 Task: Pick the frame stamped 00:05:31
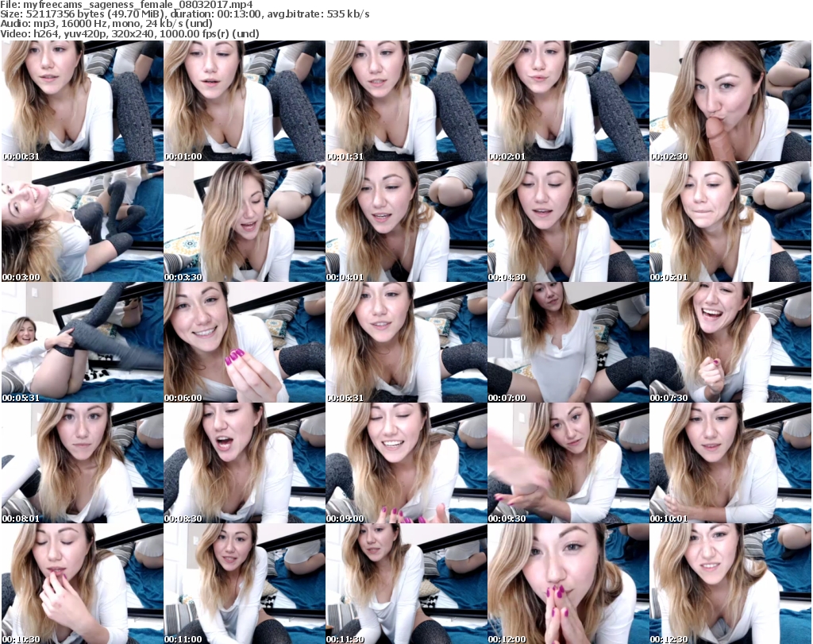point(83,343)
